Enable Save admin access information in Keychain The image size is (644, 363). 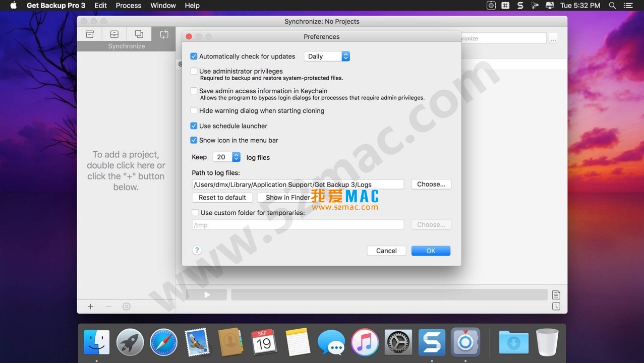coord(194,91)
